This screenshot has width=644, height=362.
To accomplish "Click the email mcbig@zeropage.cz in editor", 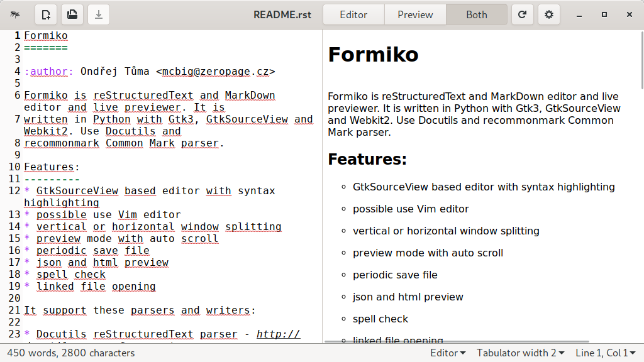I will click(x=215, y=72).
